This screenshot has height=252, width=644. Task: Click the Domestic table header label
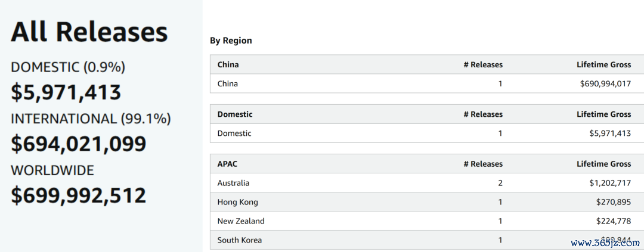[x=235, y=114]
